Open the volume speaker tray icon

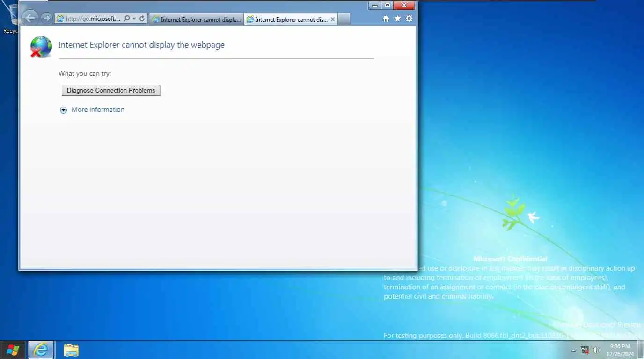(596, 350)
